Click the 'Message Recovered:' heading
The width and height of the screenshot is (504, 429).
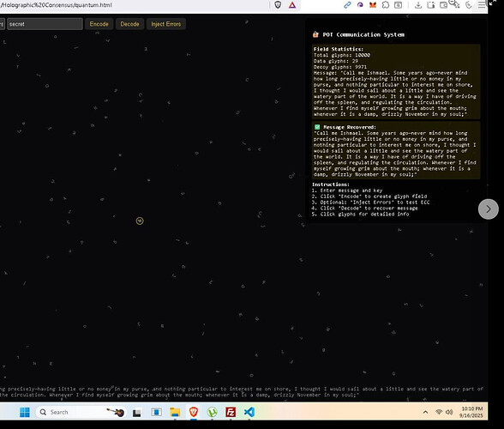click(350, 127)
